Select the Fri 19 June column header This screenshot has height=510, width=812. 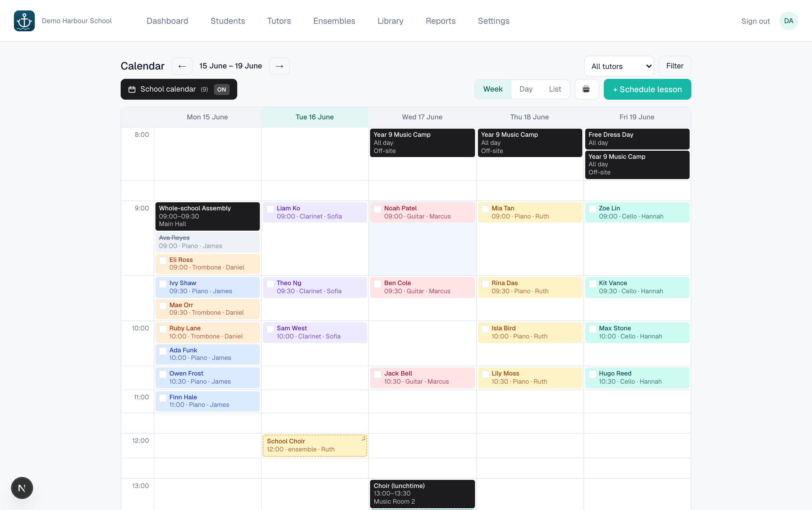[637, 117]
